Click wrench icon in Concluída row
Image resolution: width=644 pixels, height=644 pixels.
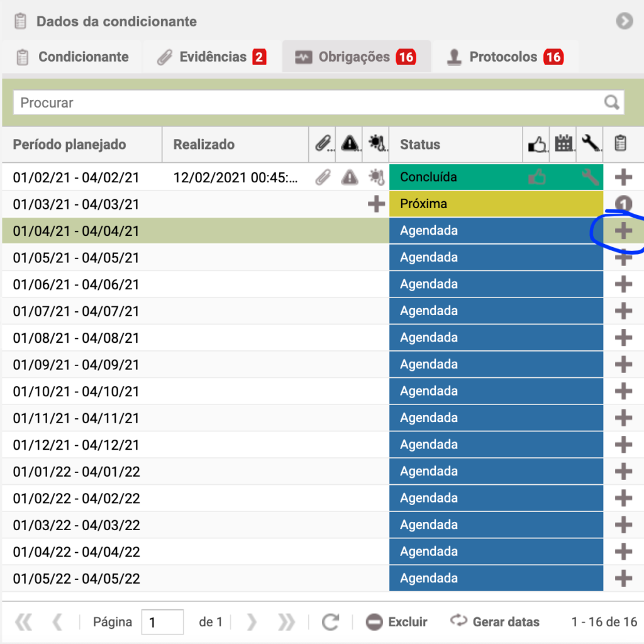pyautogui.click(x=590, y=177)
